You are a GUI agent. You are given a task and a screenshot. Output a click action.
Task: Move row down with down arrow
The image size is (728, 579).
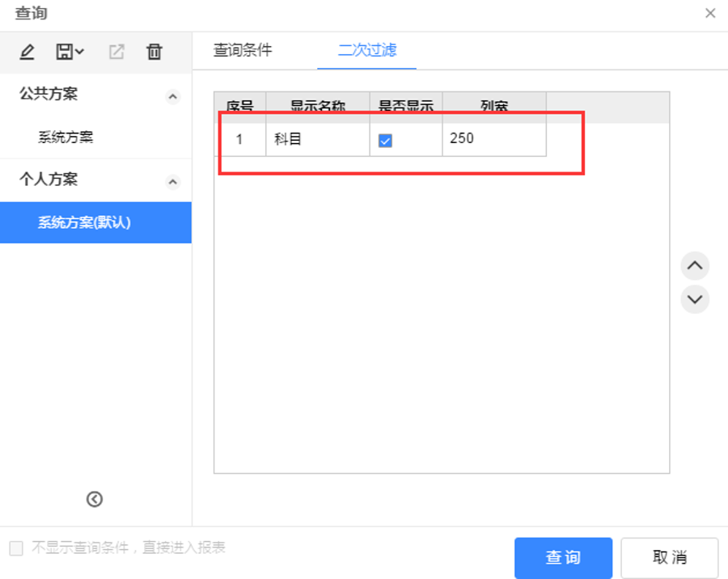(694, 299)
